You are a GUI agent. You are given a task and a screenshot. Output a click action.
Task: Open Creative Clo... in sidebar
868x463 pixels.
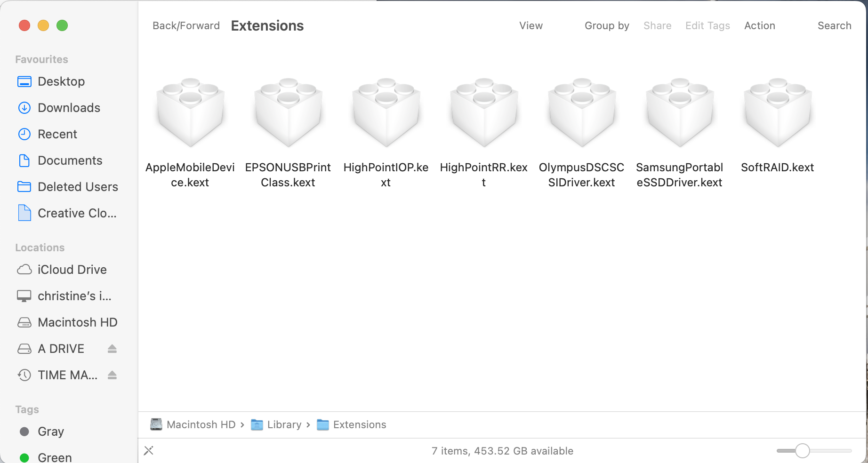coord(77,213)
